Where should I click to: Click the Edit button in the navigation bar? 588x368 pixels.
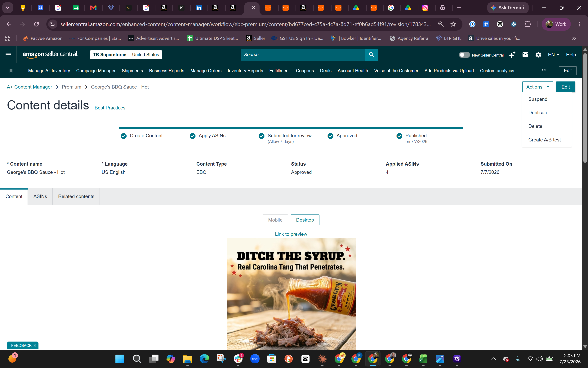pos(568,71)
